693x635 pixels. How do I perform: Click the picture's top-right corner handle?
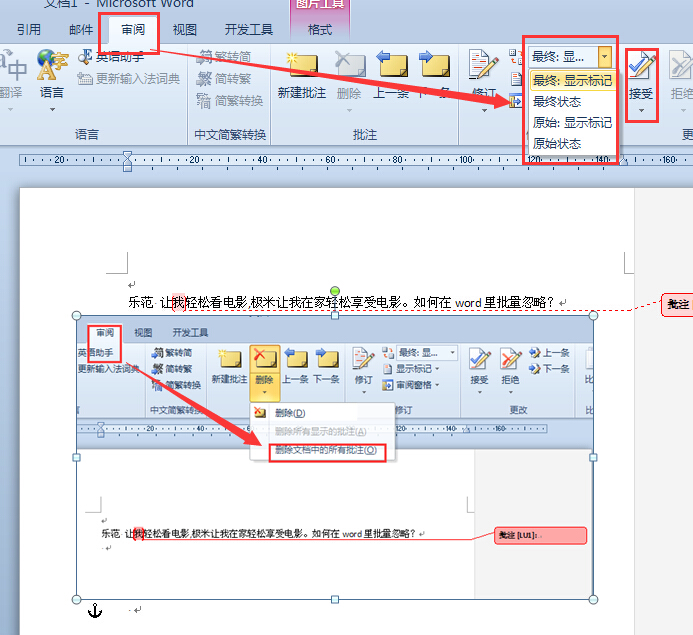tap(594, 316)
